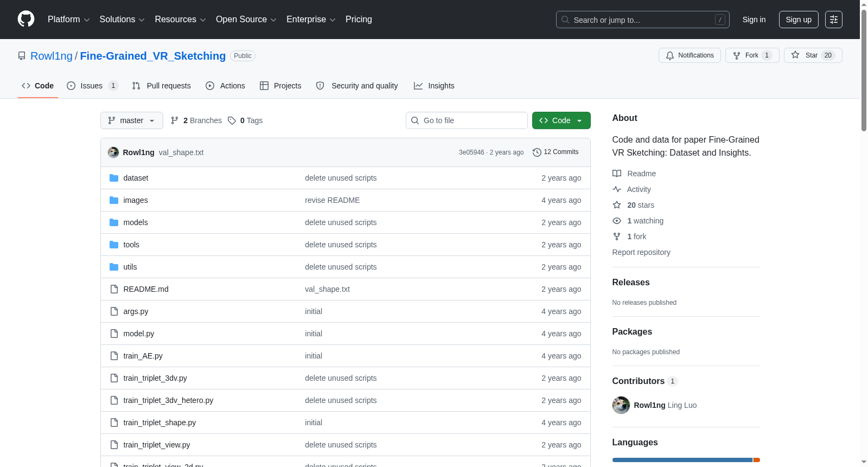This screenshot has width=868, height=467.
Task: Click the file icon for args.py
Action: (x=114, y=311)
